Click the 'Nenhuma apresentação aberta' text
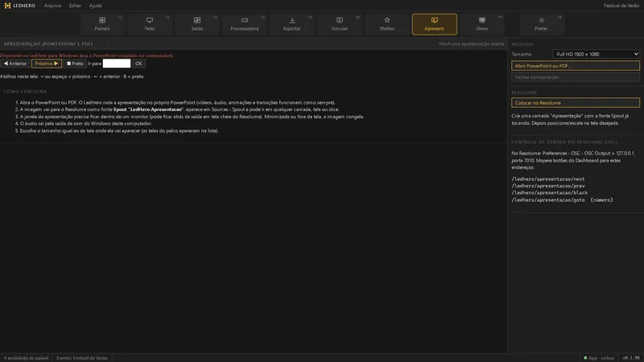644x362 pixels. click(472, 44)
